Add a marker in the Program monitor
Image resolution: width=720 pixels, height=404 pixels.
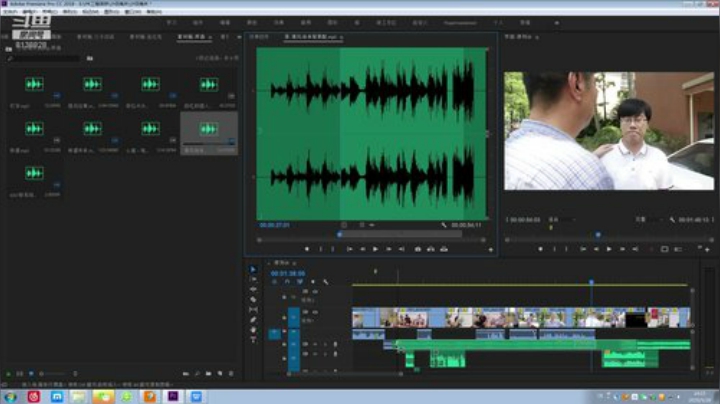(x=540, y=249)
